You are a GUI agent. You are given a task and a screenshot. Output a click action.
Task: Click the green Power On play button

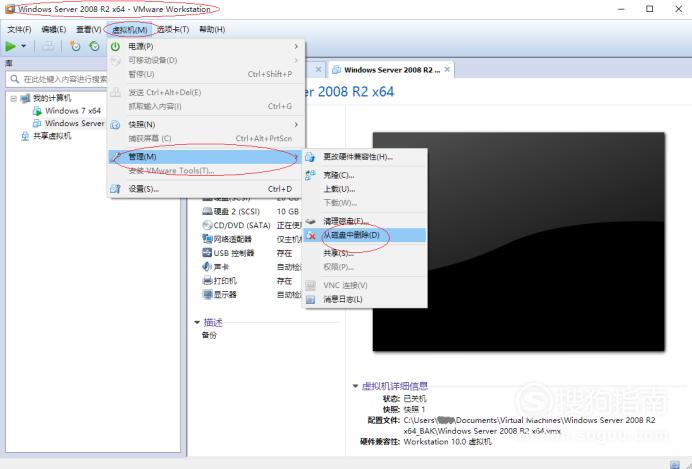pos(10,46)
